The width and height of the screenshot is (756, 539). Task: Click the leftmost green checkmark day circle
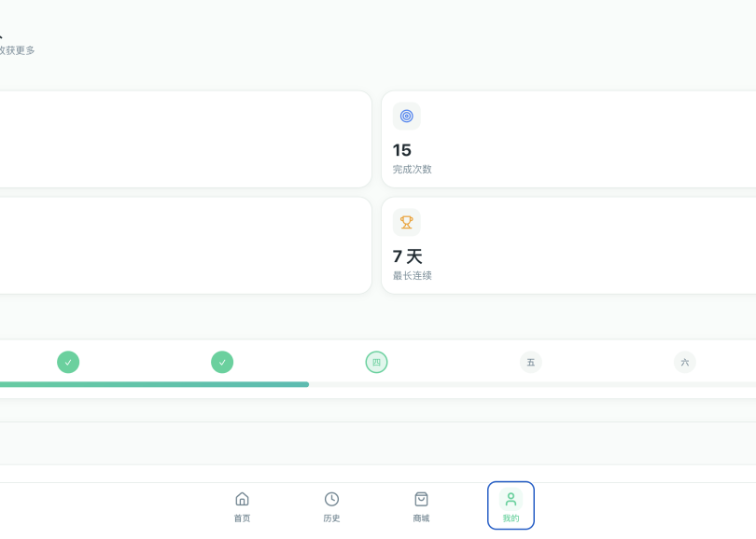pos(68,362)
